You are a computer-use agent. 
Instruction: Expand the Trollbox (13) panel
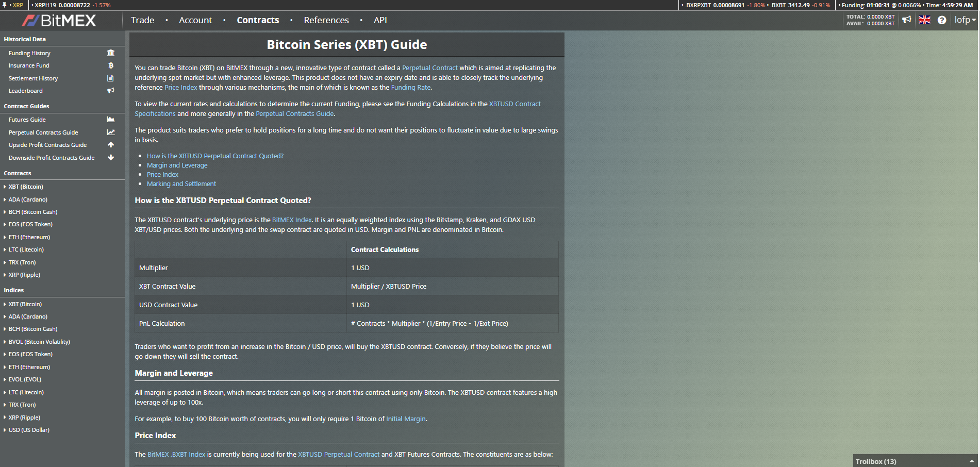pyautogui.click(x=915, y=461)
